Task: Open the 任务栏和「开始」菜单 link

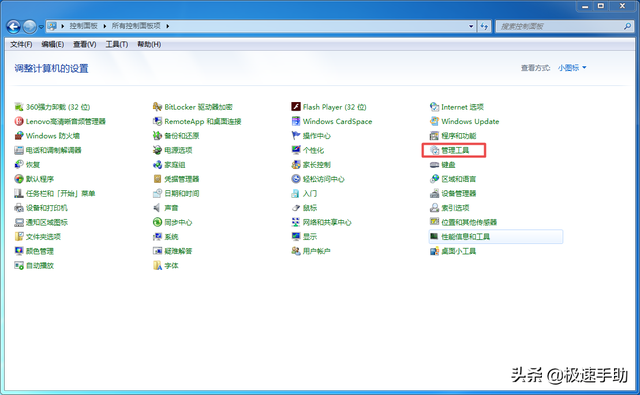Action: pos(60,193)
